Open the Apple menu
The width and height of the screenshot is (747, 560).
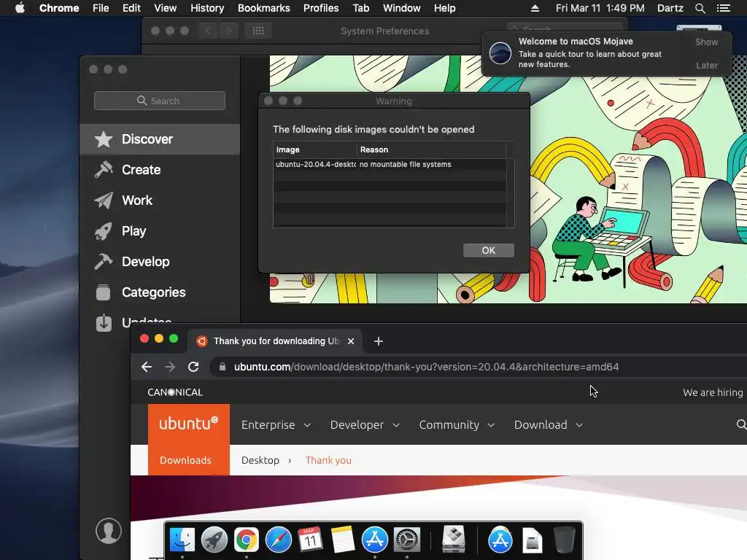(20, 8)
